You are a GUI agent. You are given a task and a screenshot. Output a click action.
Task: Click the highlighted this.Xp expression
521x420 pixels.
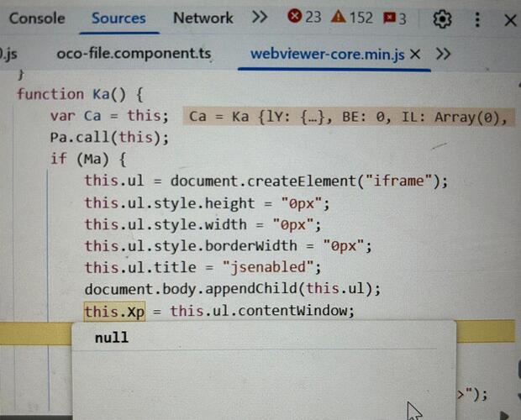(x=114, y=312)
